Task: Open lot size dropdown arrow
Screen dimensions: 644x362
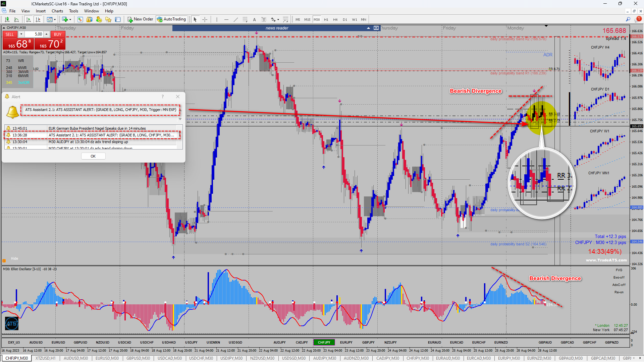Action: pos(21,34)
